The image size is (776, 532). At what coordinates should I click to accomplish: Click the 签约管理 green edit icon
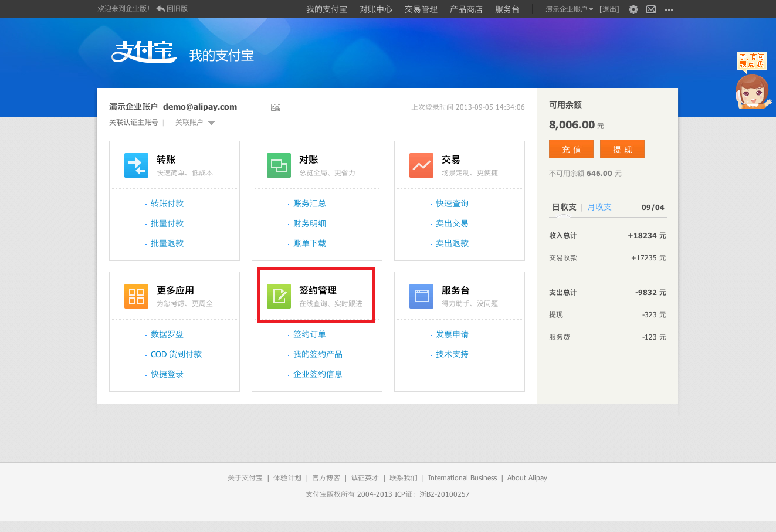[x=279, y=296]
